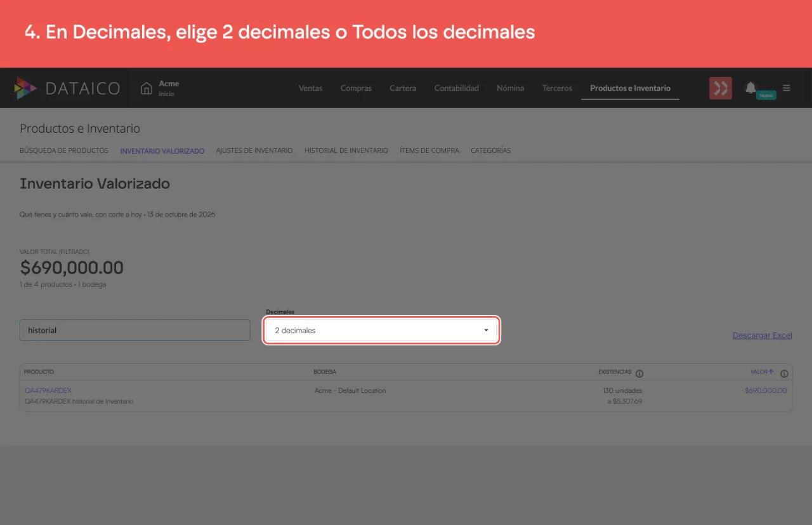This screenshot has width=812, height=525.
Task: Click 'QA479KARDEX historial de inventario' description
Action: 79,401
